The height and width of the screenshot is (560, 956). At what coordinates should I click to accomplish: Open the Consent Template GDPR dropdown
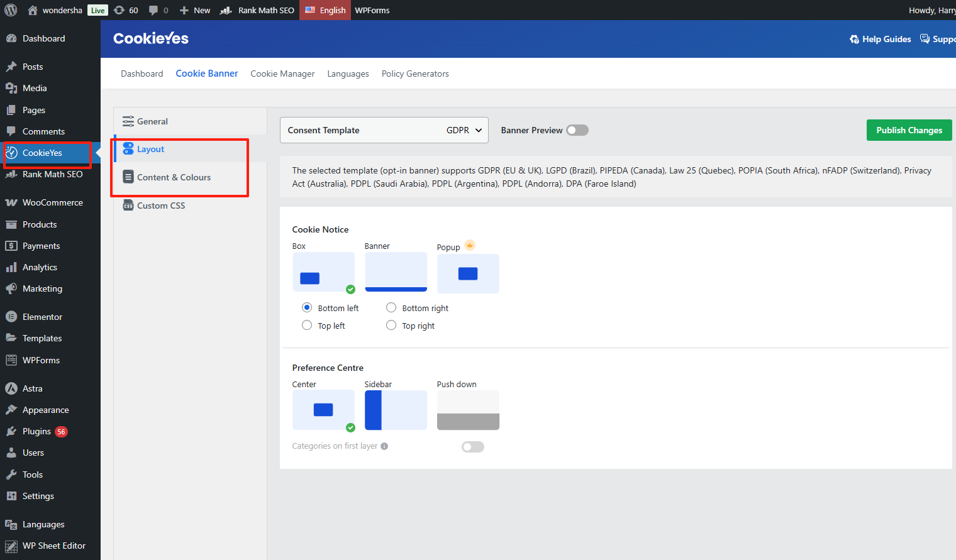tap(384, 130)
